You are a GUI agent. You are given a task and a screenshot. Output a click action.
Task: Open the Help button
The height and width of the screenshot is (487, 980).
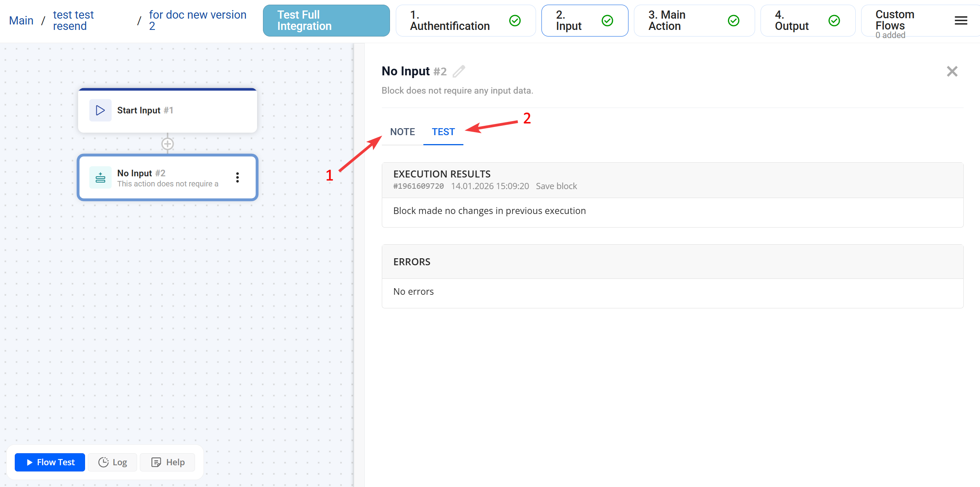tap(168, 462)
